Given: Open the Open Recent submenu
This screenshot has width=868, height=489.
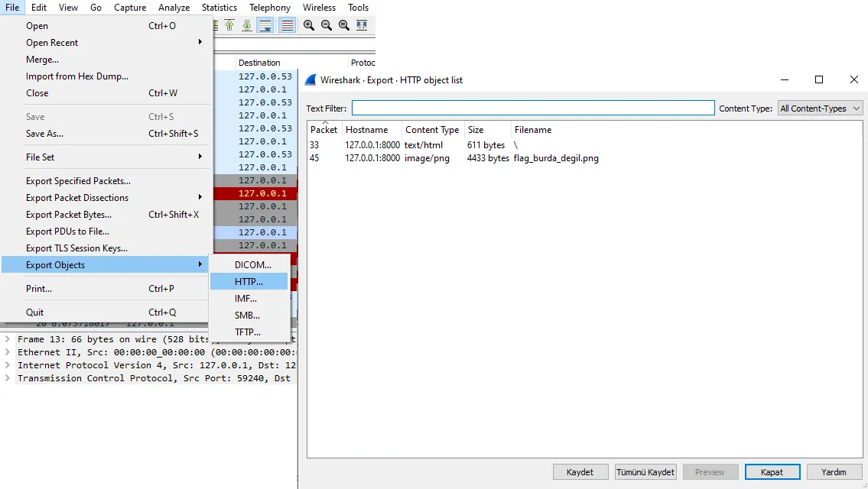Looking at the screenshot, I should [x=106, y=43].
